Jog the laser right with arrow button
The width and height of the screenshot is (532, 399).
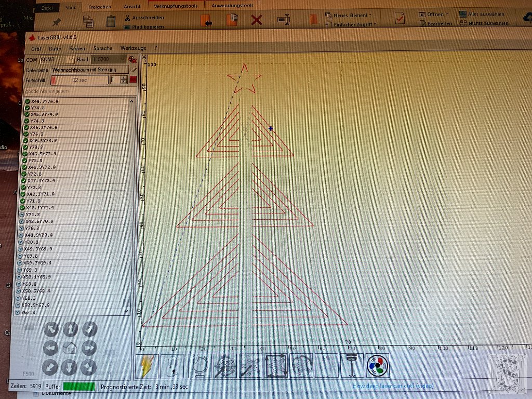point(89,348)
